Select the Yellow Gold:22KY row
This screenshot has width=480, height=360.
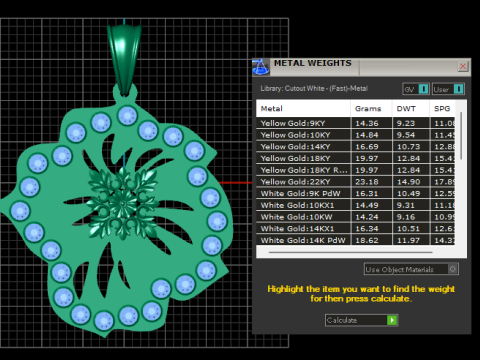point(356,182)
